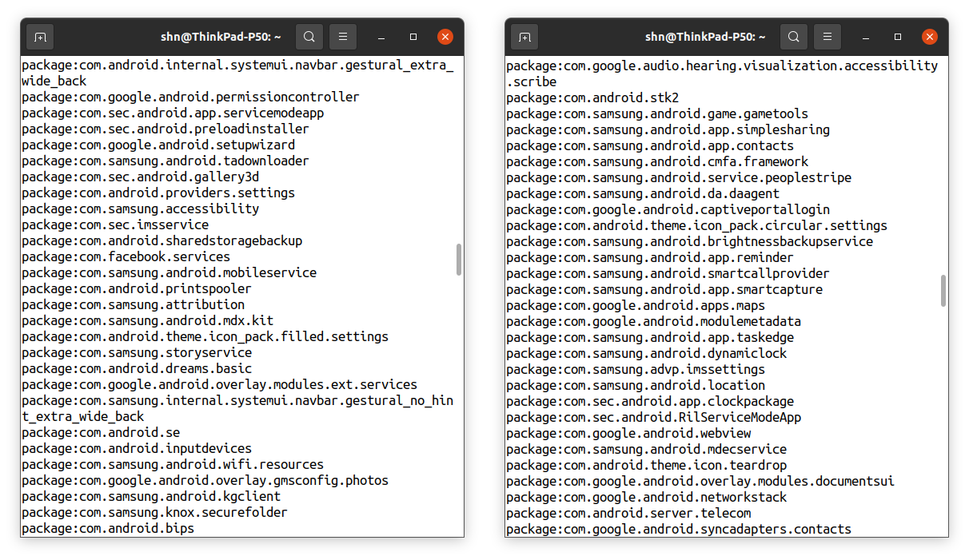Click line com.android.theme.icon_pack.filled.settings
This screenshot has width=969, height=560.
pyautogui.click(x=205, y=337)
